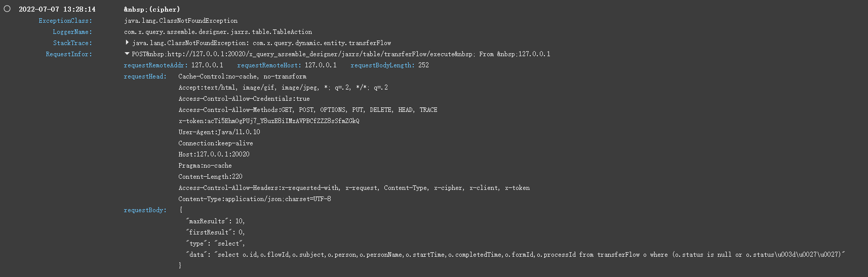Click the Content-Type application/json header line
The width and height of the screenshot is (868, 277).
254,199
